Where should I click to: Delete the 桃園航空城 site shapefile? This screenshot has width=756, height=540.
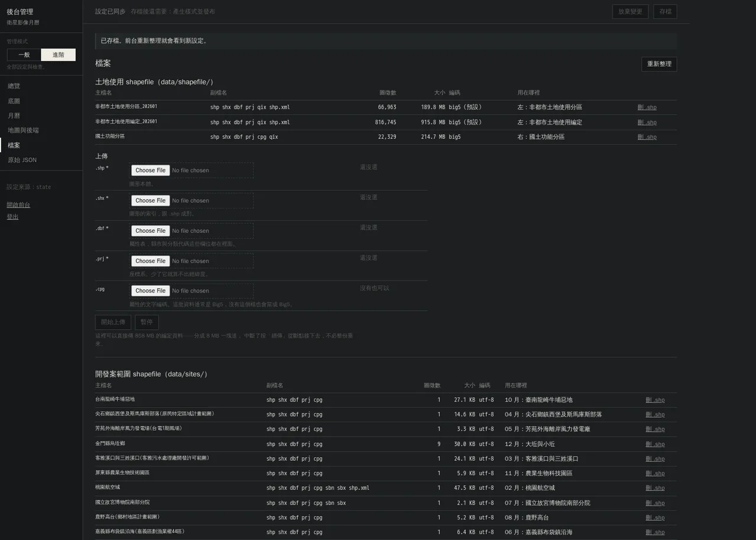point(655,488)
